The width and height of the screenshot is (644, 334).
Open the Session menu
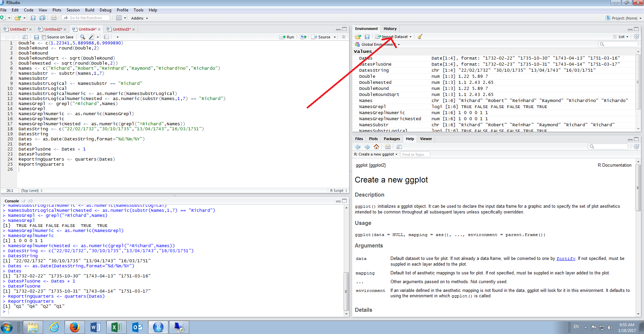[73, 10]
